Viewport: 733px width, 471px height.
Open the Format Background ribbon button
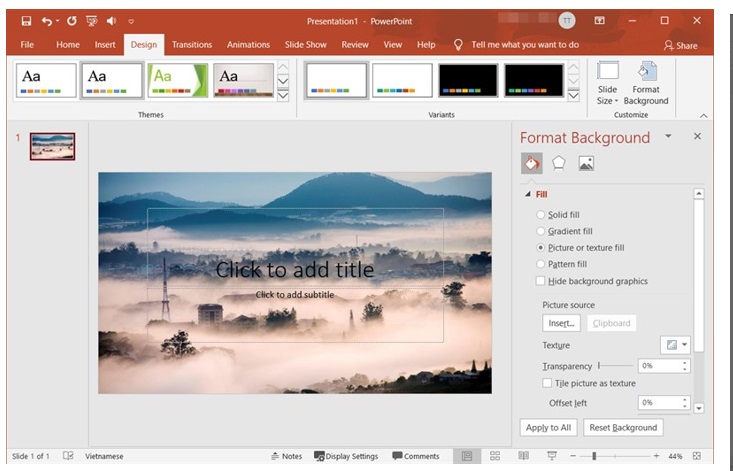click(646, 82)
